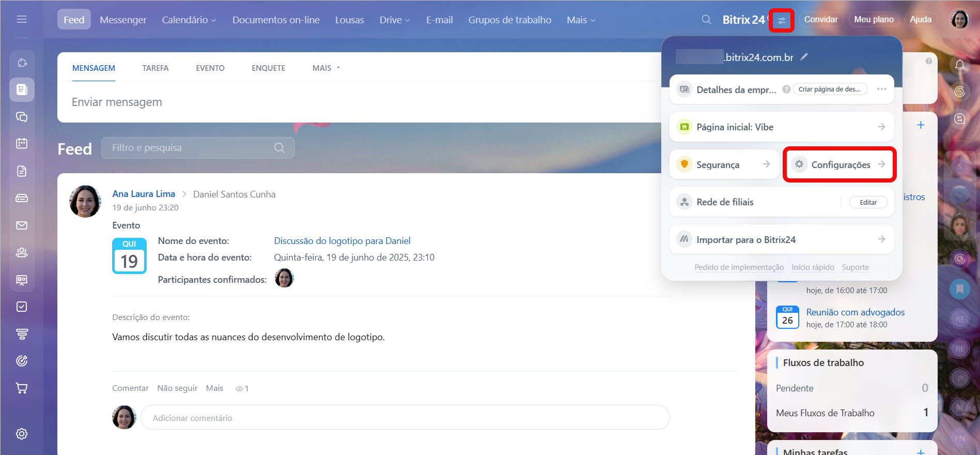
Task: Toggle Não seguir on the post
Action: tap(177, 388)
